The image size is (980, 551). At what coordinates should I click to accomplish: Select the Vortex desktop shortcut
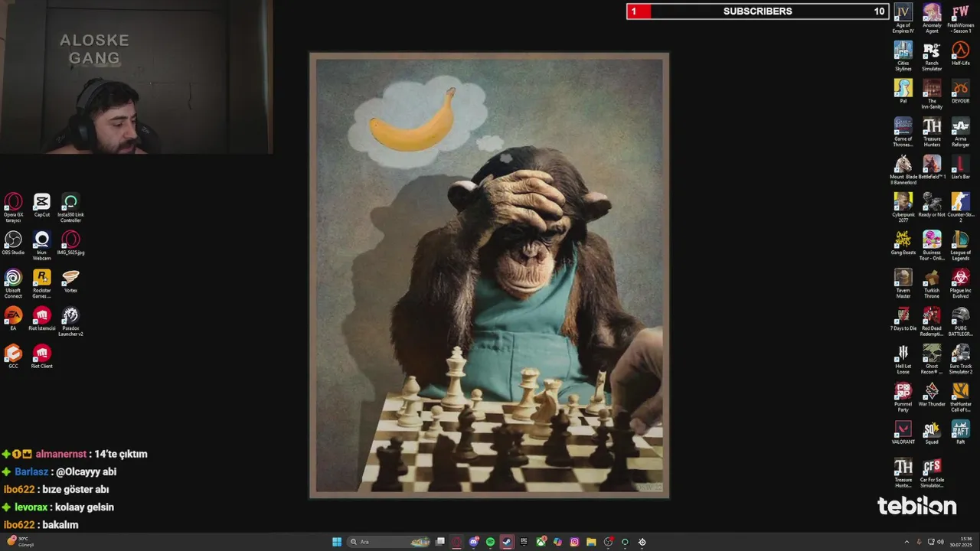click(70, 281)
